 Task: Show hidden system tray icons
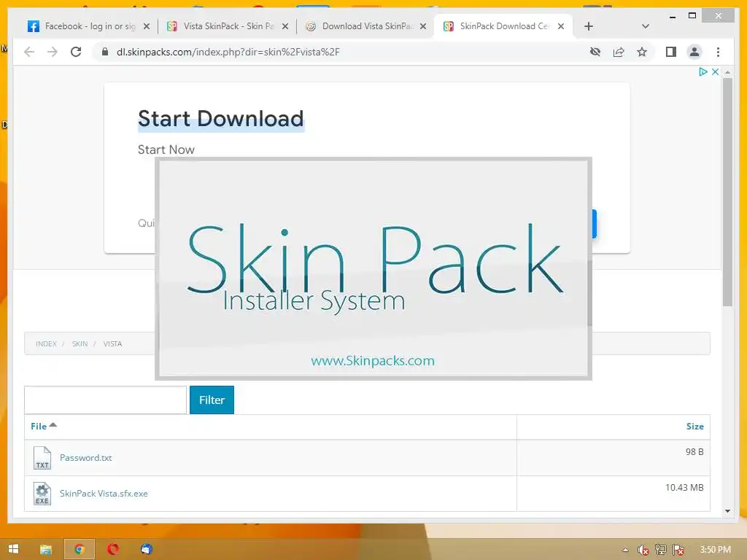point(625,550)
